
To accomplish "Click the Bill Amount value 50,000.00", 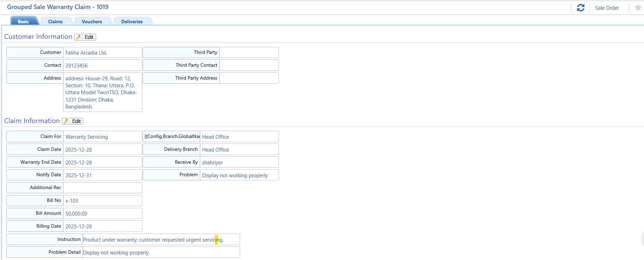I will 76,214.
